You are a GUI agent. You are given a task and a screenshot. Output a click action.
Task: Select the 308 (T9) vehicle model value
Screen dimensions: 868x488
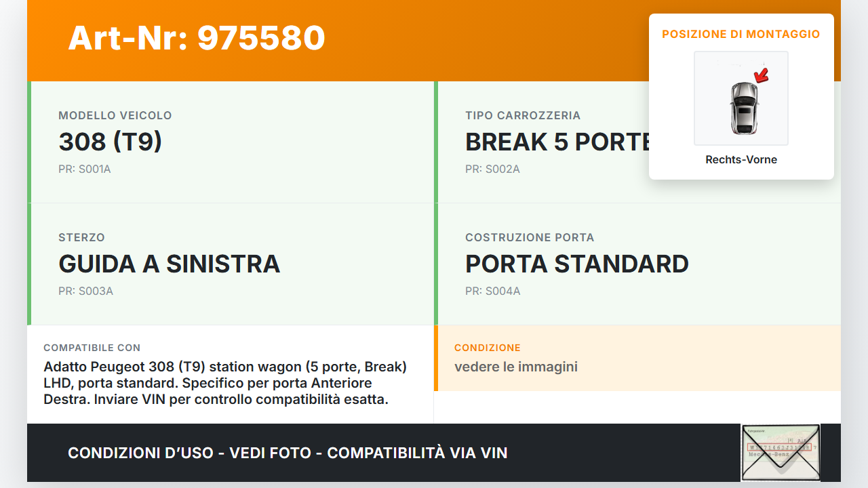(111, 142)
